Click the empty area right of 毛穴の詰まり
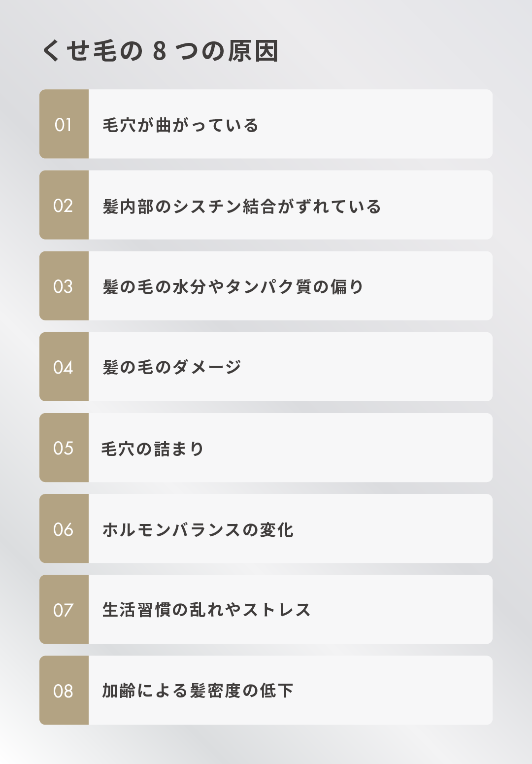This screenshot has width=532, height=764. (347, 448)
